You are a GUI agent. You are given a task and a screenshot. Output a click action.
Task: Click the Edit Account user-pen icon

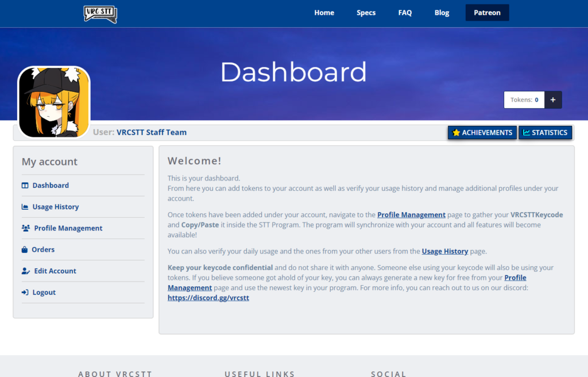click(x=26, y=271)
